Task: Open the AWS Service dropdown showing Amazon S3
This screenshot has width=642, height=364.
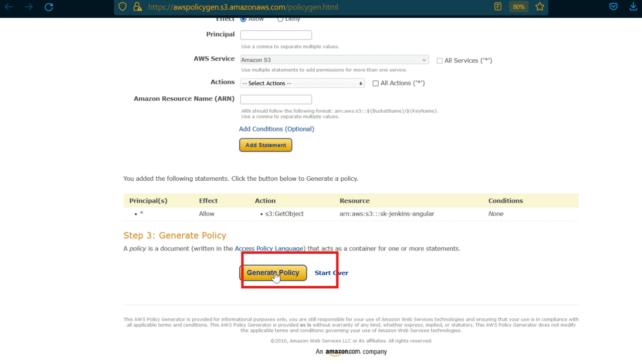Action: [334, 60]
